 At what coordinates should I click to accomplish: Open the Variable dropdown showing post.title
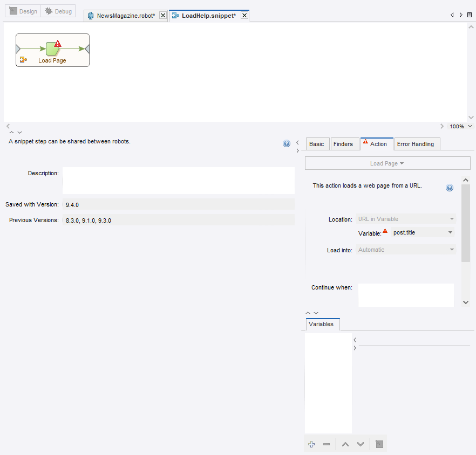(423, 232)
